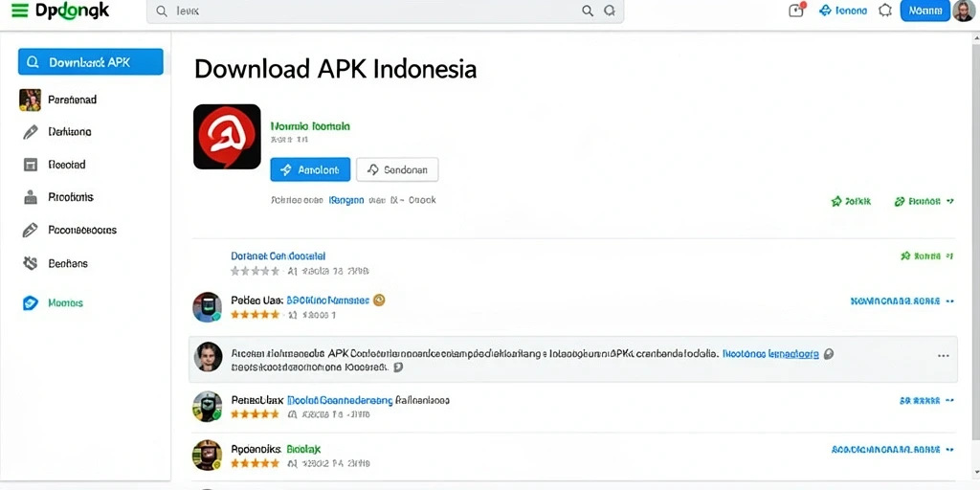Click the green star 'Joikik' link
Image resolution: width=980 pixels, height=490 pixels.
click(851, 201)
